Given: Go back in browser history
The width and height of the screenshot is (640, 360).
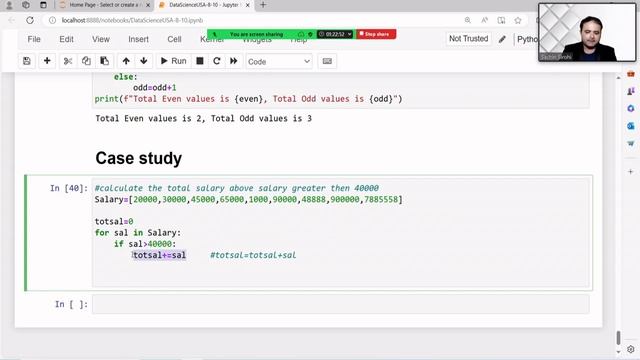Looking at the screenshot, I should point(11,20).
